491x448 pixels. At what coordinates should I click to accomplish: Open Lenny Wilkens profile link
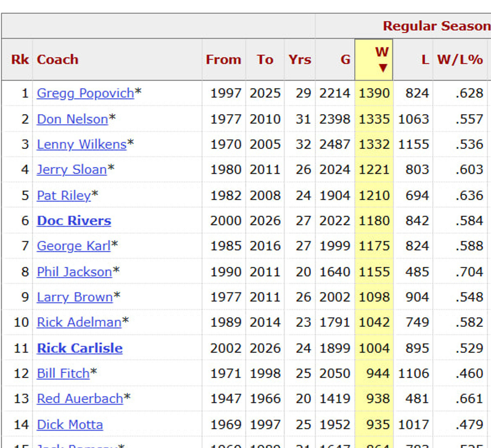point(81,144)
